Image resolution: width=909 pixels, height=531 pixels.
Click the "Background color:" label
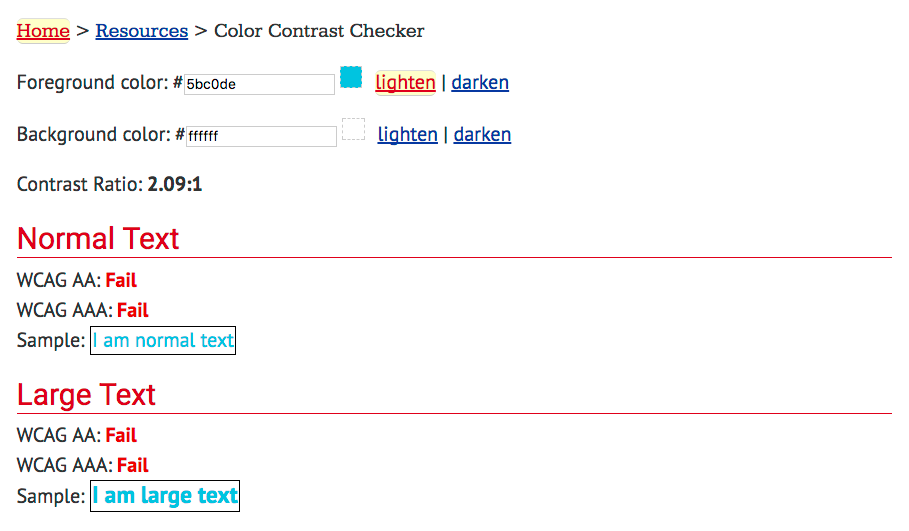pyautogui.click(x=93, y=134)
